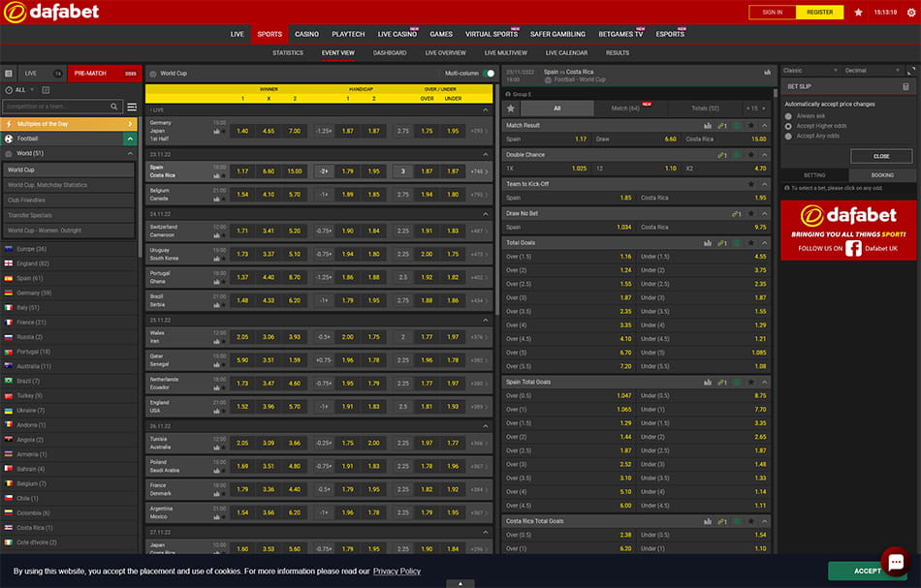Switch to the LIVE CALENDAR sub-tab

click(x=566, y=53)
